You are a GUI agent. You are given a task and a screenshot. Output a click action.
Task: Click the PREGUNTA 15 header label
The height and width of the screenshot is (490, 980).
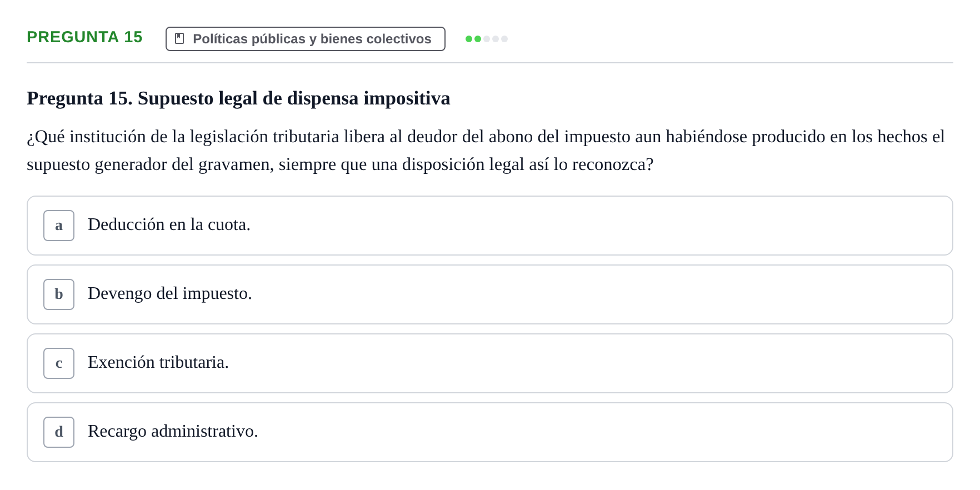point(84,37)
